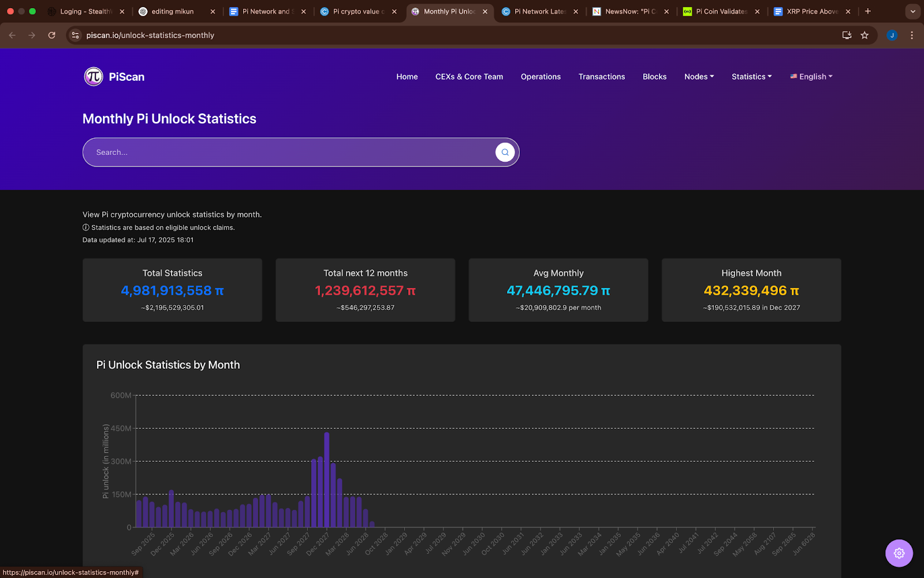Open the English language selector
Viewport: 924px width, 578px height.
click(x=811, y=77)
